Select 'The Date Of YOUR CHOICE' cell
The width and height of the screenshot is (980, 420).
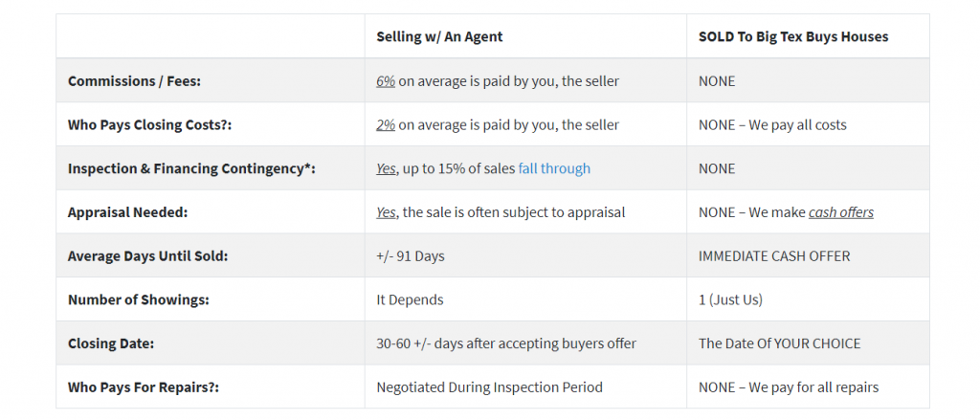[x=779, y=343]
